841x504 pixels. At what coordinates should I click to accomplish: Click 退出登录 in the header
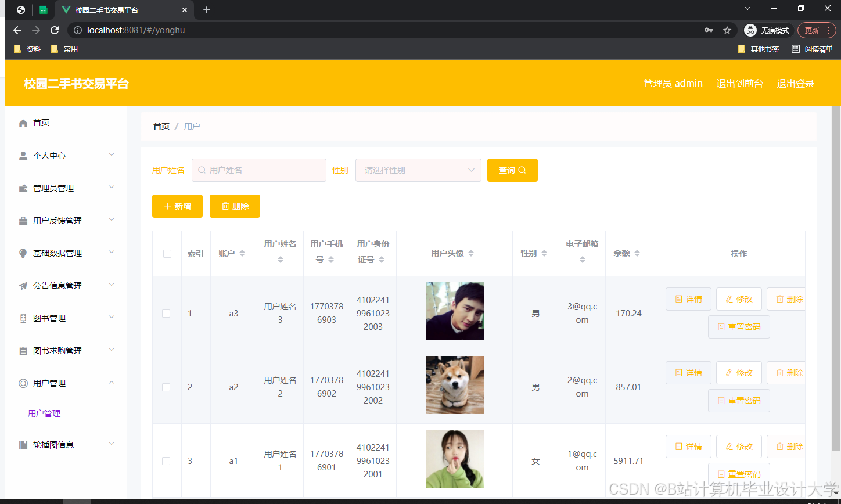pyautogui.click(x=796, y=83)
